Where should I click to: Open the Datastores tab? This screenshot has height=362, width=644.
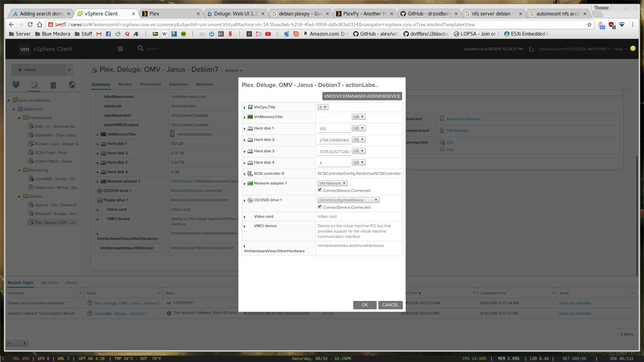[178, 84]
